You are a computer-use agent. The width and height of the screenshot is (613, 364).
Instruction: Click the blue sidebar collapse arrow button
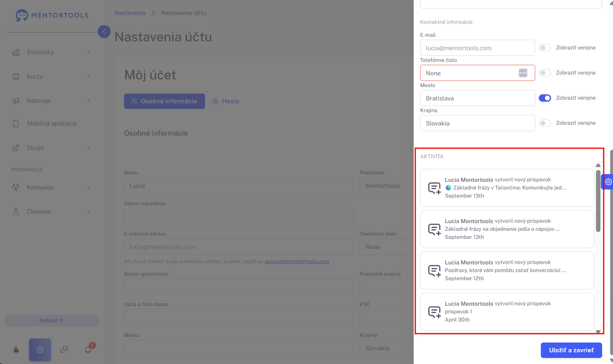(x=104, y=32)
